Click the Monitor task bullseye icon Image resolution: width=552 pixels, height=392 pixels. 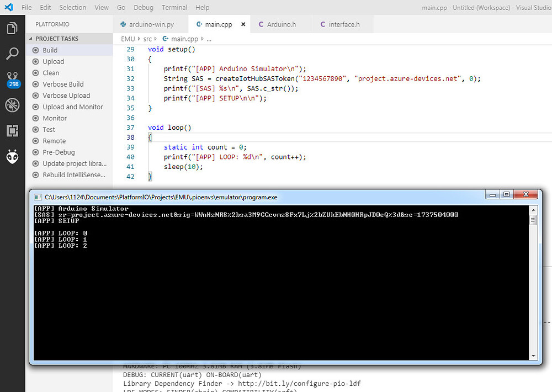[x=35, y=118]
